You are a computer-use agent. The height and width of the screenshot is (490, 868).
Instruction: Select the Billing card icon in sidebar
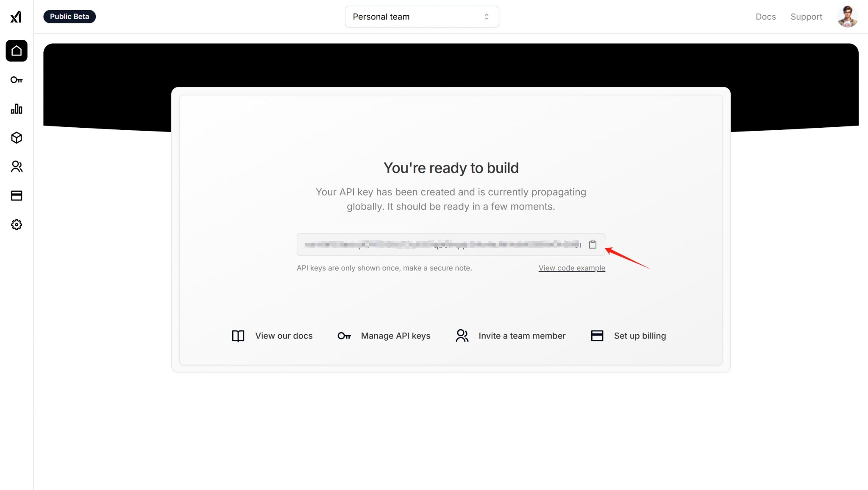(x=17, y=196)
